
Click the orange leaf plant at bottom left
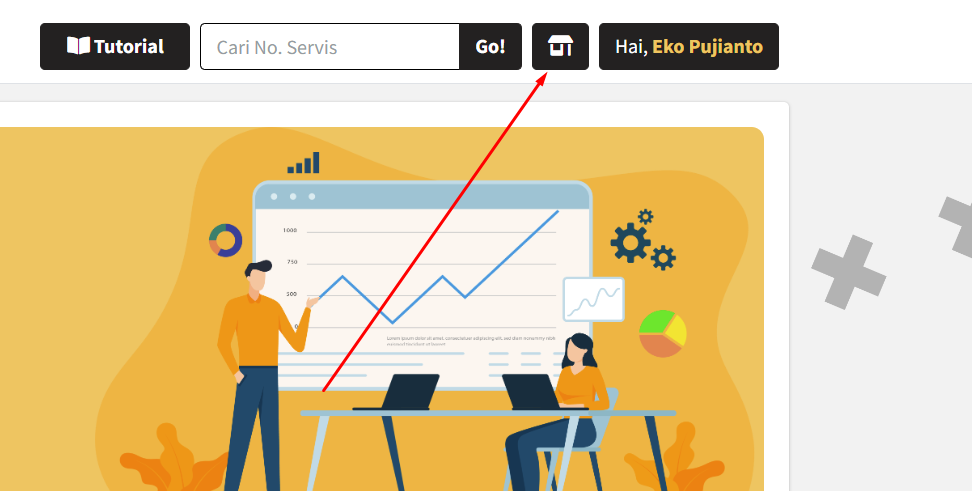click(175, 459)
